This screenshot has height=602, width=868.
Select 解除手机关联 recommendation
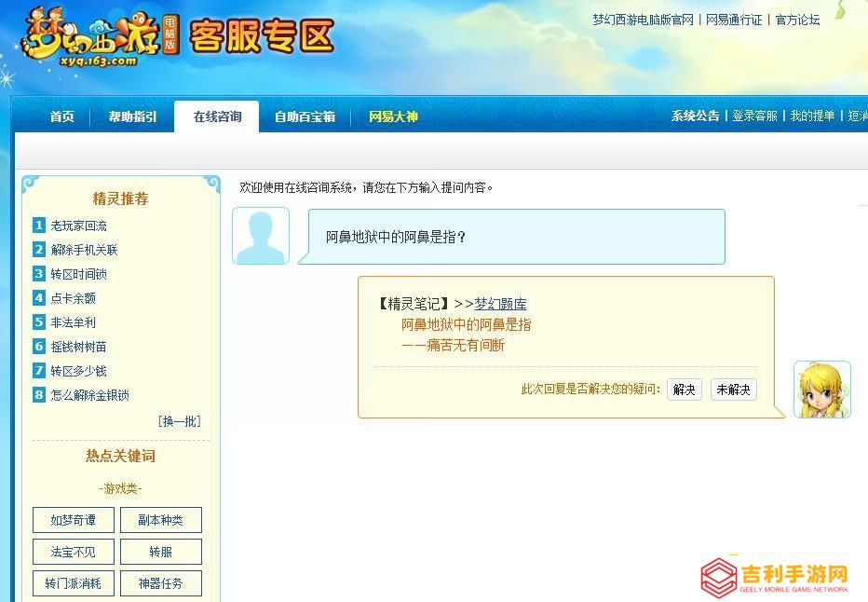84,250
